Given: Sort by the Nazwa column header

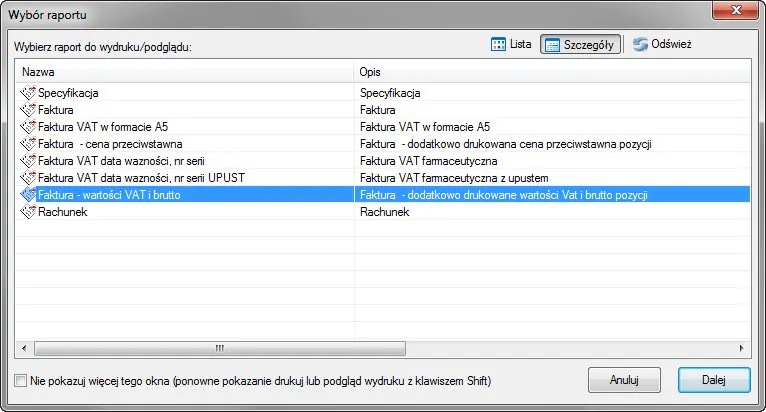Looking at the screenshot, I should (184, 72).
